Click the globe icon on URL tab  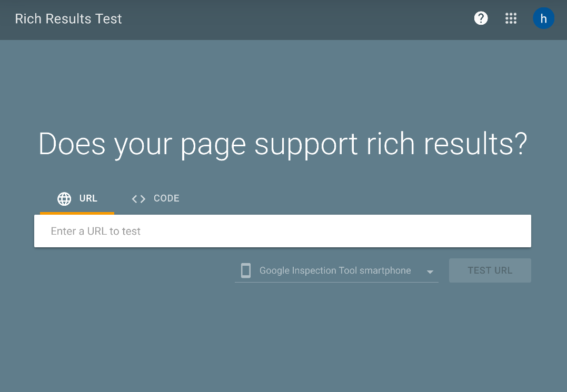pyautogui.click(x=64, y=199)
